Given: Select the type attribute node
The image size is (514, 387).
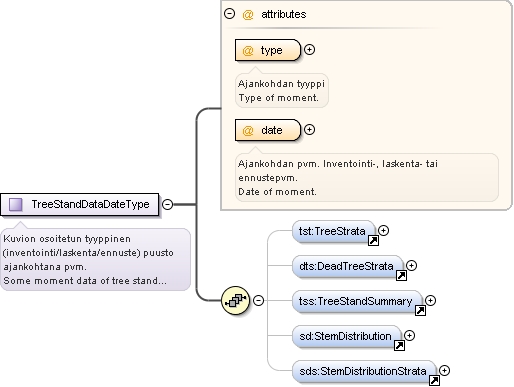Looking at the screenshot, I should pyautogui.click(x=268, y=50).
